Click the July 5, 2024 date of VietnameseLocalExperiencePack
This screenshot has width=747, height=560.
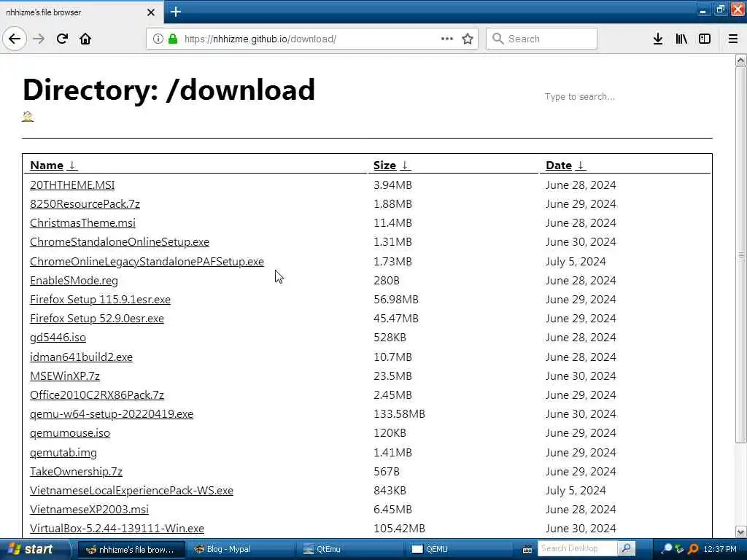(576, 491)
